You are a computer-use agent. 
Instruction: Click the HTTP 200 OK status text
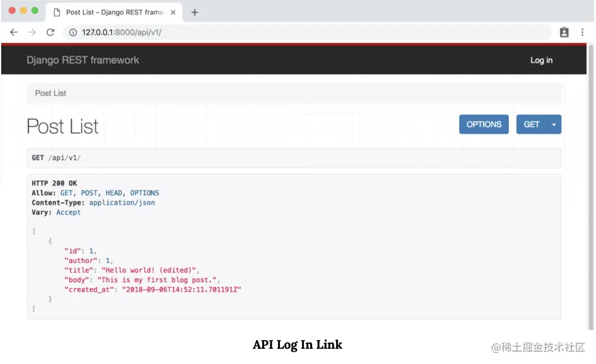point(54,183)
